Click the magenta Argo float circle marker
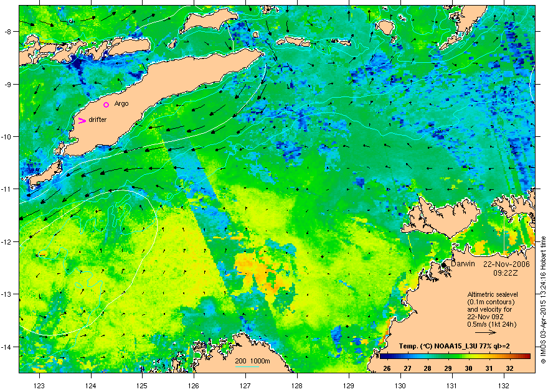This screenshot has width=548, height=392. pos(106,105)
